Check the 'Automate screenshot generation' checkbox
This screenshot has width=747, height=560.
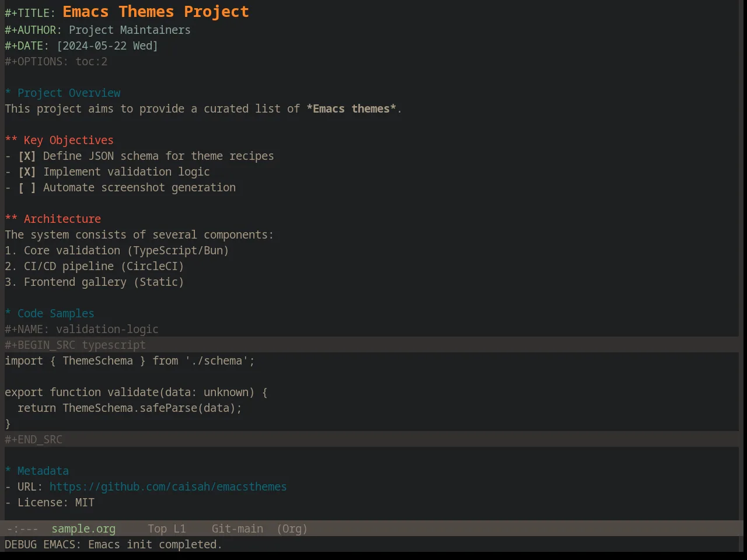[x=27, y=187]
